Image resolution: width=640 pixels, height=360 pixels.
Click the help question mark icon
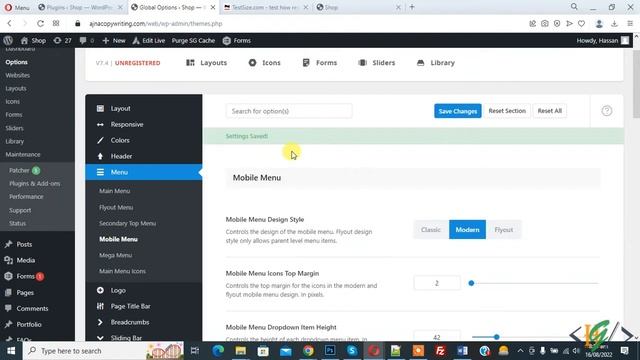(x=607, y=111)
